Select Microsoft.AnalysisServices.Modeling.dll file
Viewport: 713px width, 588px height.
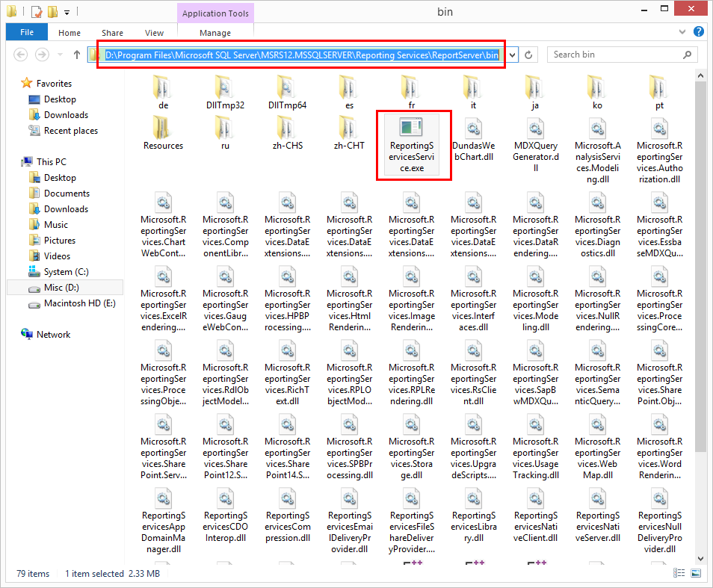597,151
